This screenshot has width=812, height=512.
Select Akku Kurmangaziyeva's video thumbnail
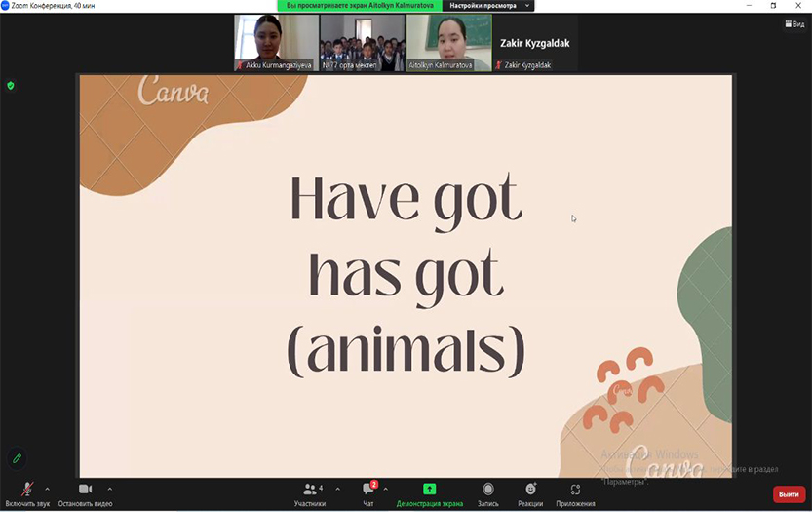tap(276, 43)
